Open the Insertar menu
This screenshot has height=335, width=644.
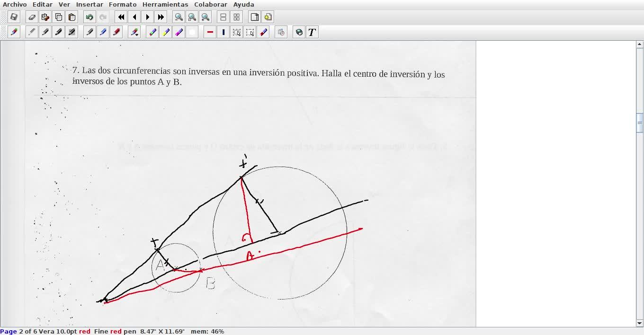click(89, 4)
